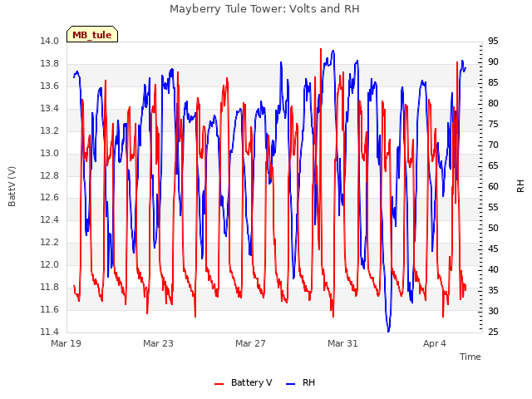Toggle the Battery V legend entry
The image size is (532, 399).
point(244,382)
